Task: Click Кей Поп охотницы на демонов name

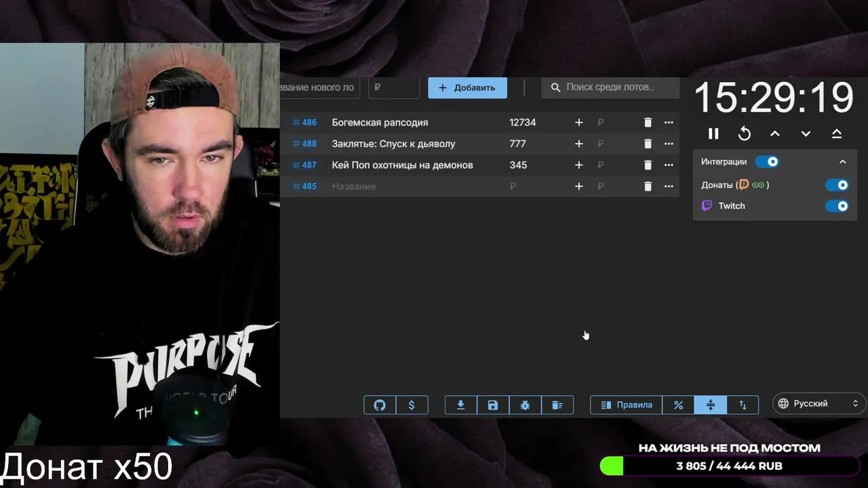Action: point(402,165)
